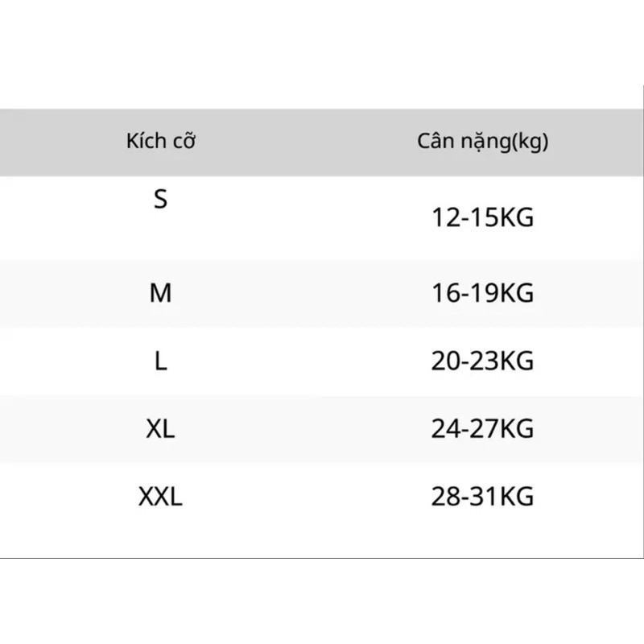This screenshot has width=644, height=644.
Task: Click the gray table header bar
Action: [x=322, y=142]
